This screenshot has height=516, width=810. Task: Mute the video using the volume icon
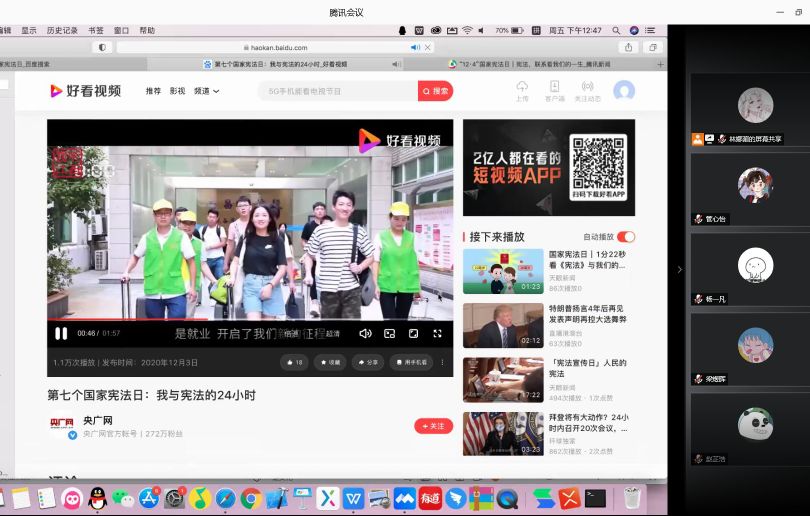[x=365, y=333]
